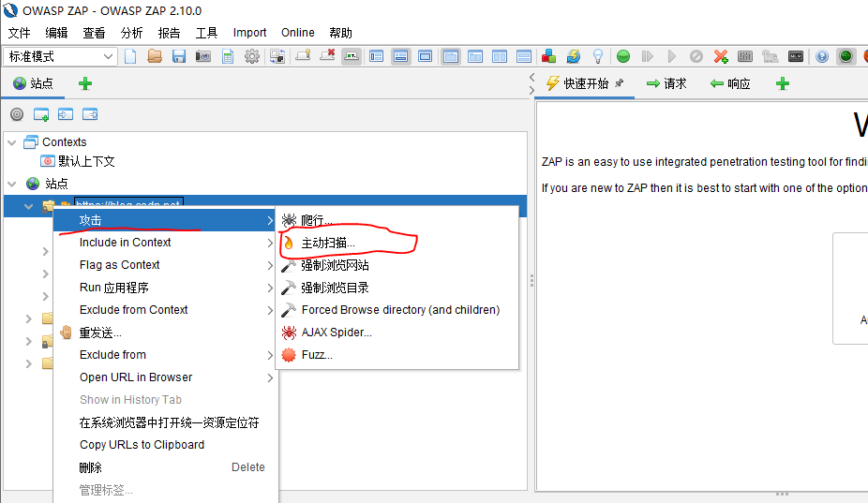
Task: Click the lightbulb tips icon
Action: point(598,56)
